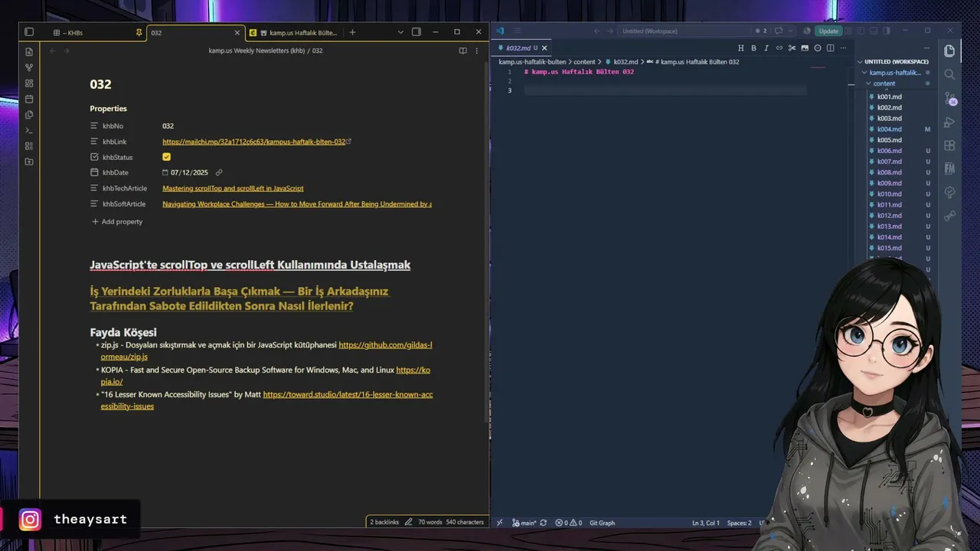Open VS Code Explorer activity icon
The height and width of the screenshot is (551, 980).
coord(950,51)
